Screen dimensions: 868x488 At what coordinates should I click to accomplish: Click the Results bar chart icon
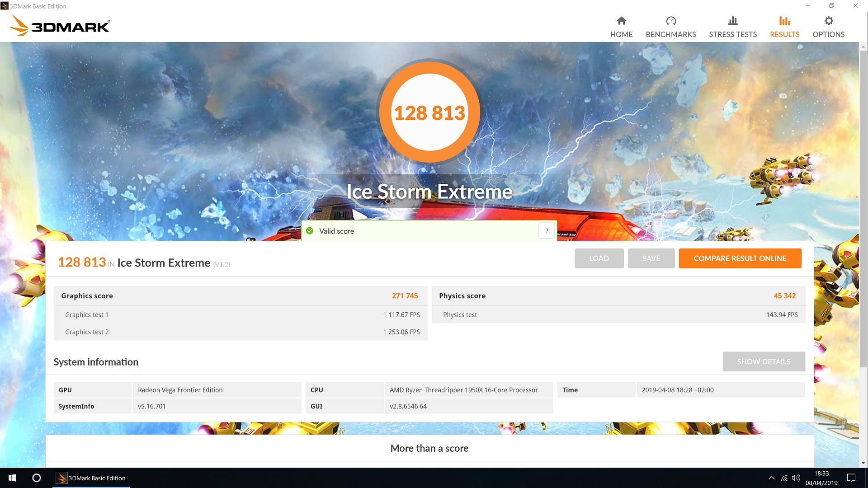784,21
